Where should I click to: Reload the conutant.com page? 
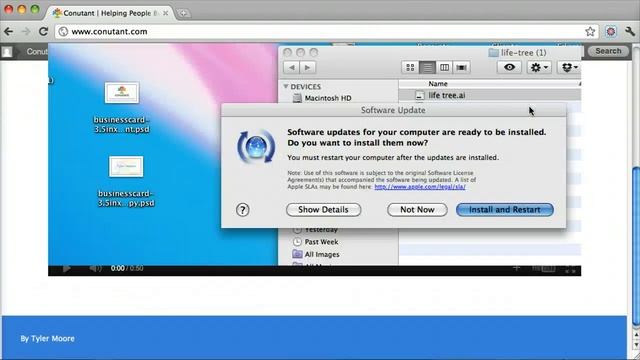43,31
